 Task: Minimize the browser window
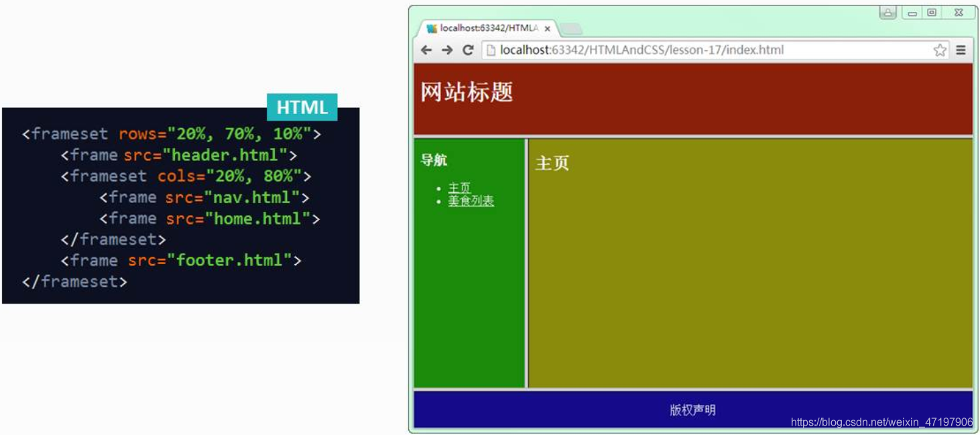click(912, 13)
